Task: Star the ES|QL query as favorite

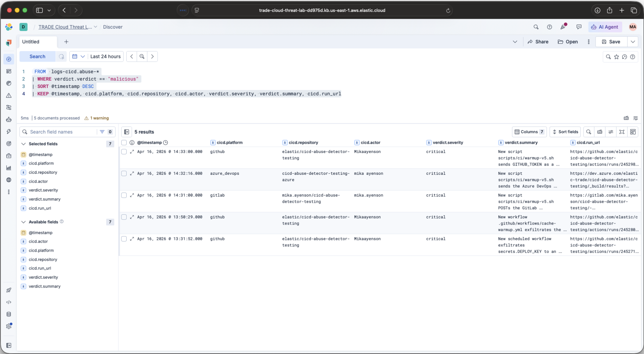Action: (616, 57)
